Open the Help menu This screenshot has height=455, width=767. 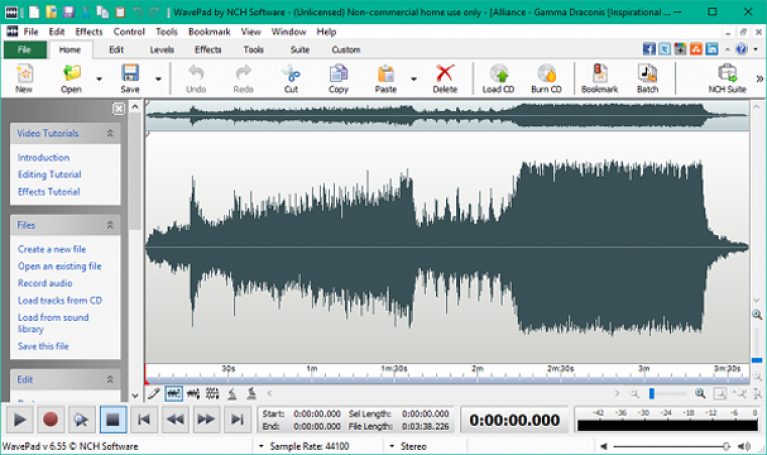tap(326, 32)
